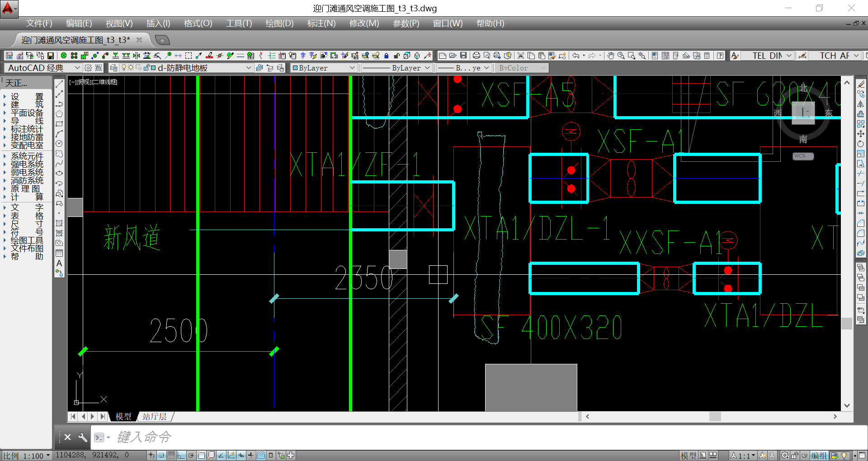Open the 比例 1:100 scale dropdown

click(x=26, y=456)
